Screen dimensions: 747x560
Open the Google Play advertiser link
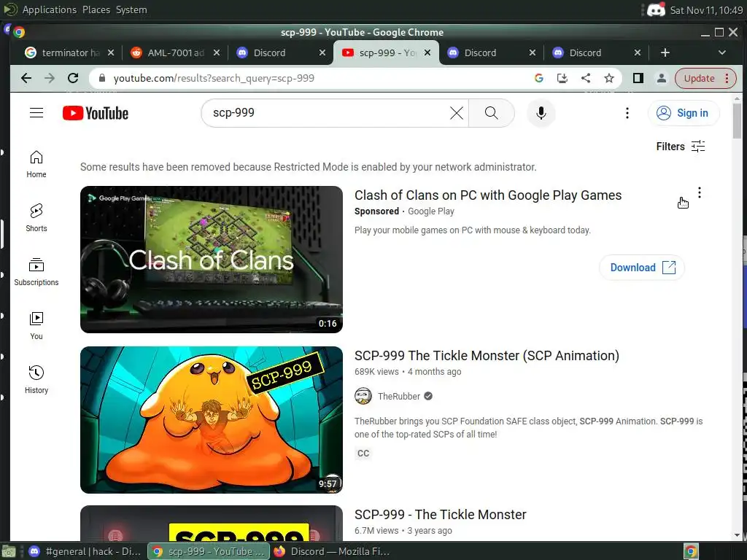pos(430,211)
